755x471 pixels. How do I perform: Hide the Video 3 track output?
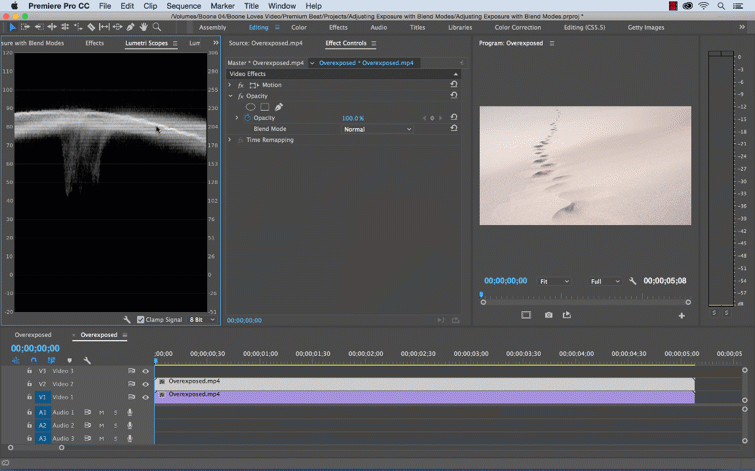145,371
